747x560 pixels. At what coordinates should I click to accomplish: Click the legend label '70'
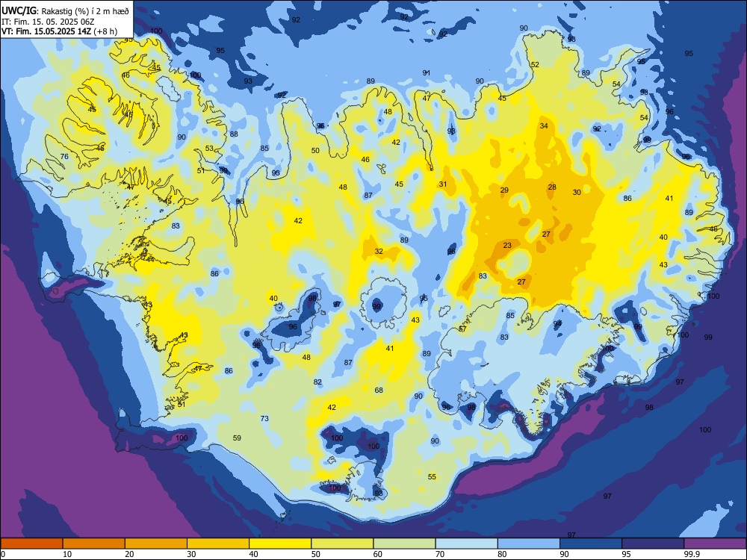(x=440, y=554)
